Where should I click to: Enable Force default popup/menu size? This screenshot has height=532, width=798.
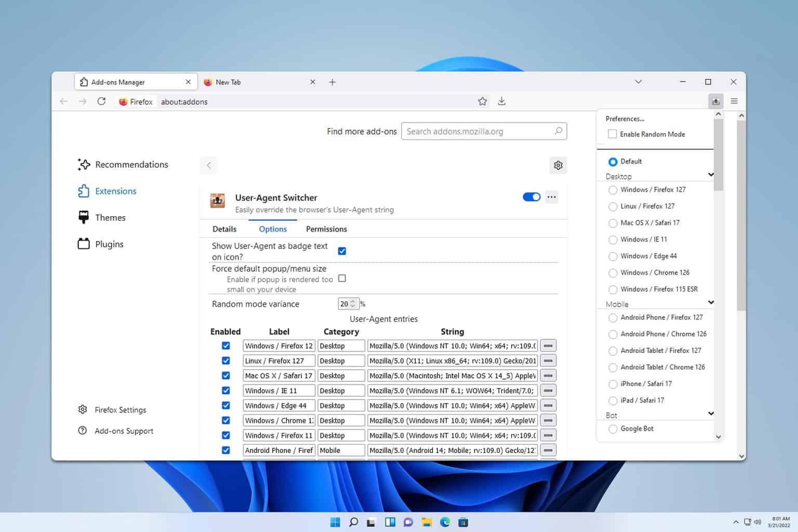pyautogui.click(x=342, y=278)
